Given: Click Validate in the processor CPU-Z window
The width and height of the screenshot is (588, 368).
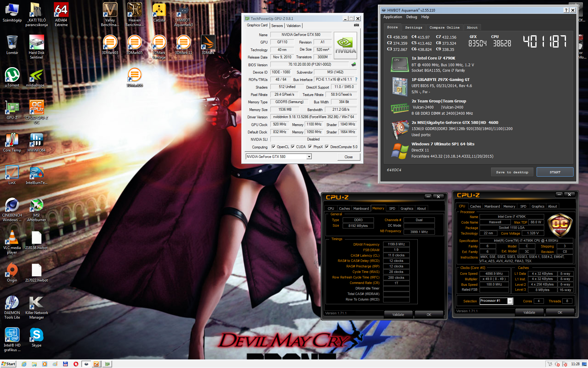Looking at the screenshot, I should [x=529, y=312].
